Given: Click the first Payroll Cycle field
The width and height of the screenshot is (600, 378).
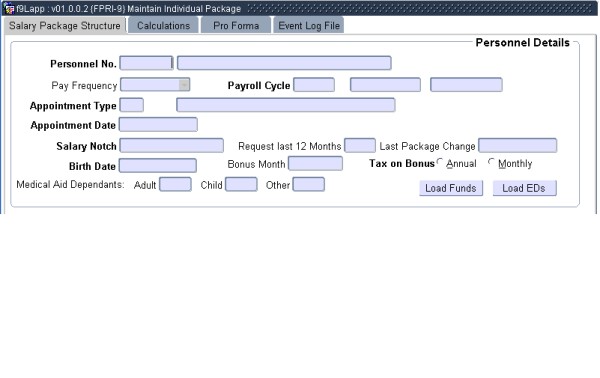Looking at the screenshot, I should [314, 85].
